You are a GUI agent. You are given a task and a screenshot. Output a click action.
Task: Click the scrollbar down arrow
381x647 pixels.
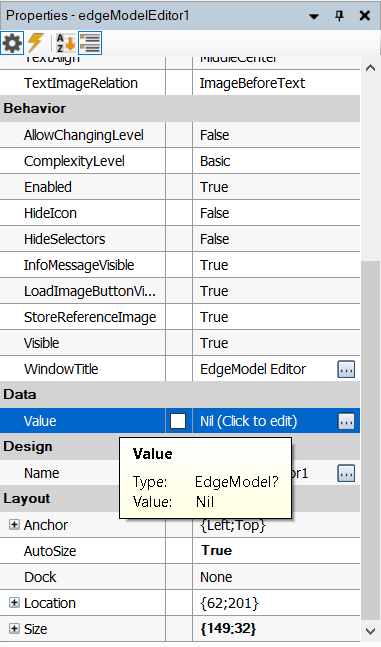click(x=370, y=631)
